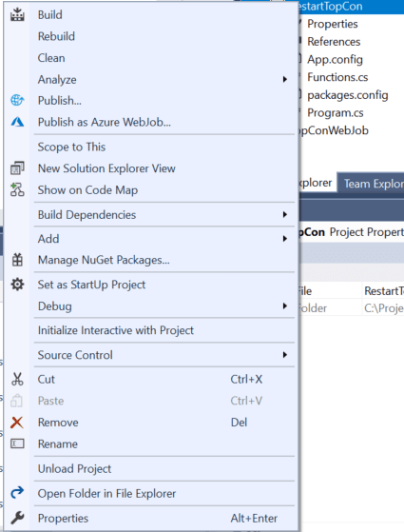Click the Build icon in context menu
This screenshot has width=404, height=532.
point(17,14)
